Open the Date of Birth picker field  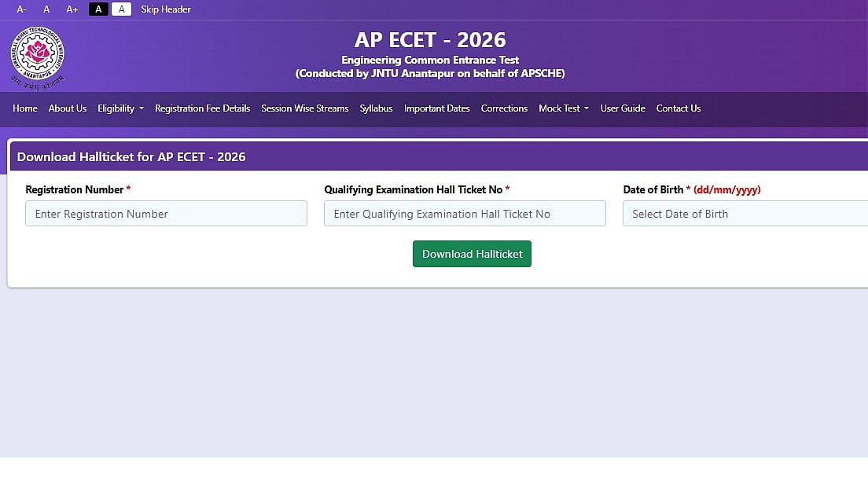coord(745,214)
